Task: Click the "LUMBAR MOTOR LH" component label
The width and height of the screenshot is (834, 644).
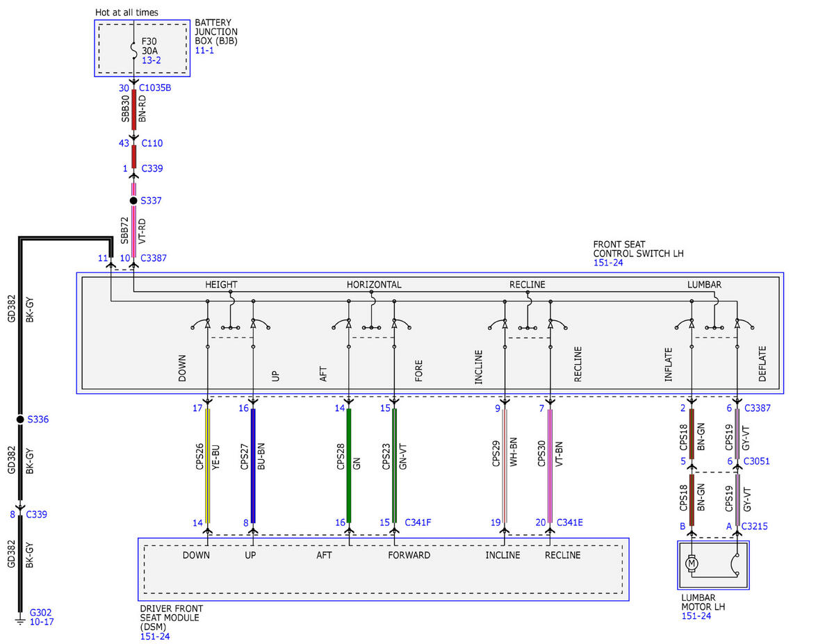Action: (x=703, y=602)
